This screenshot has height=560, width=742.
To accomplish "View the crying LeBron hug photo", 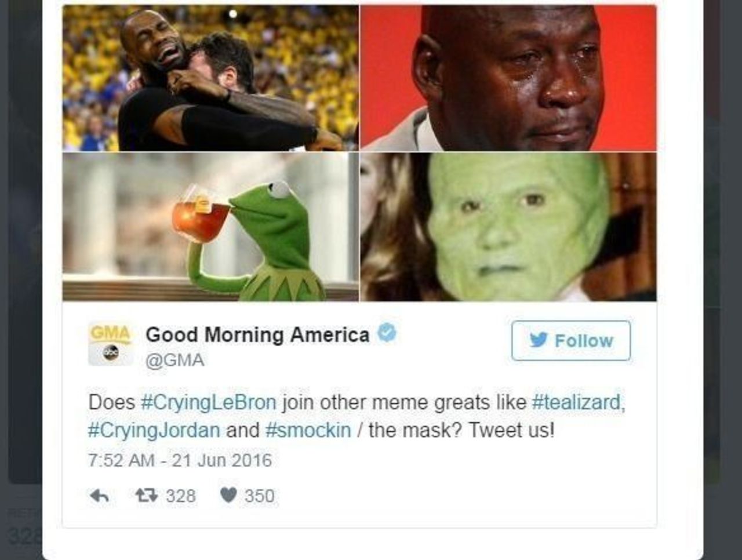I will coord(210,78).
